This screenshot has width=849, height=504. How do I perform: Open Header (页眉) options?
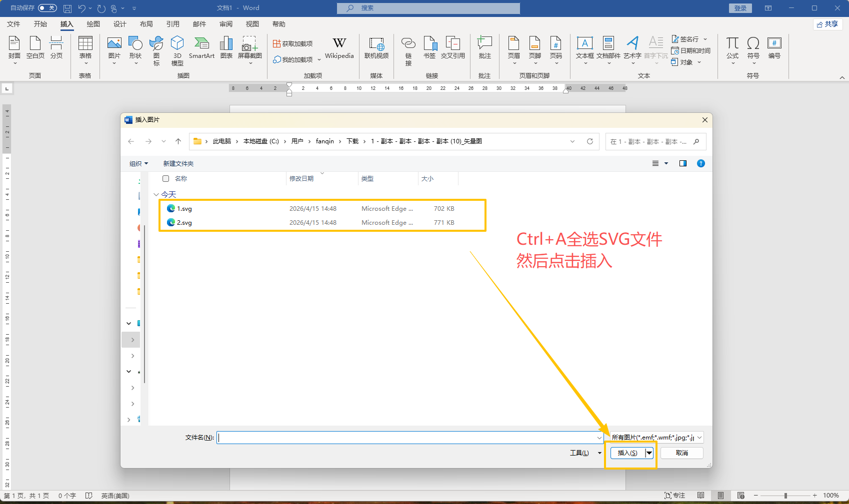[x=514, y=50]
